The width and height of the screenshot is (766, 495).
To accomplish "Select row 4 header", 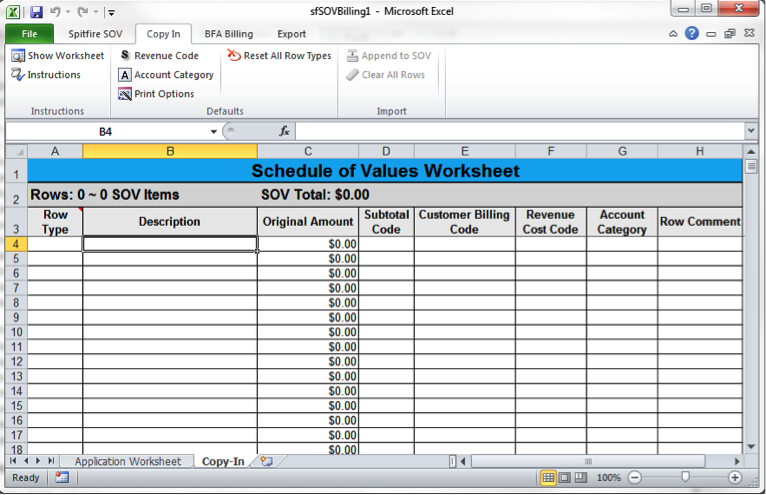I will coord(16,244).
